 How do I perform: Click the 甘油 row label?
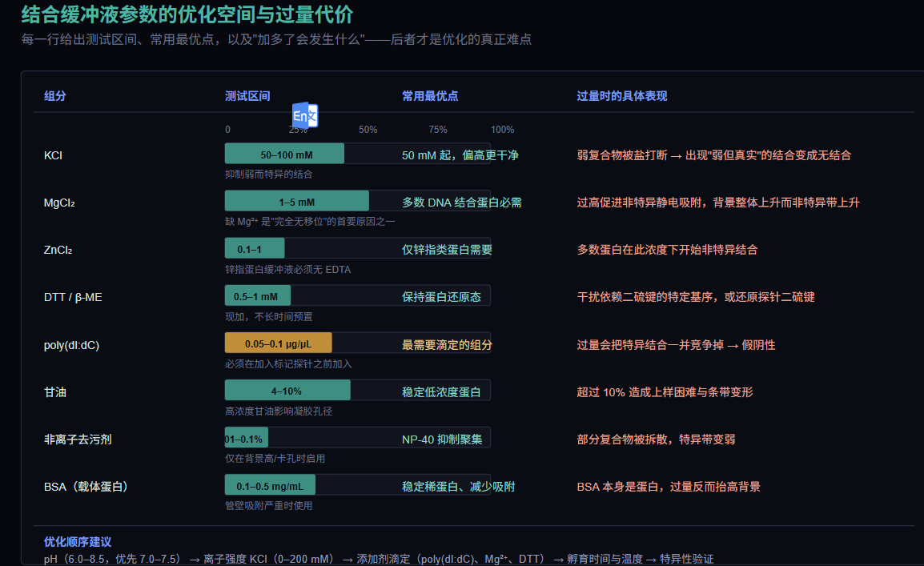(x=54, y=392)
